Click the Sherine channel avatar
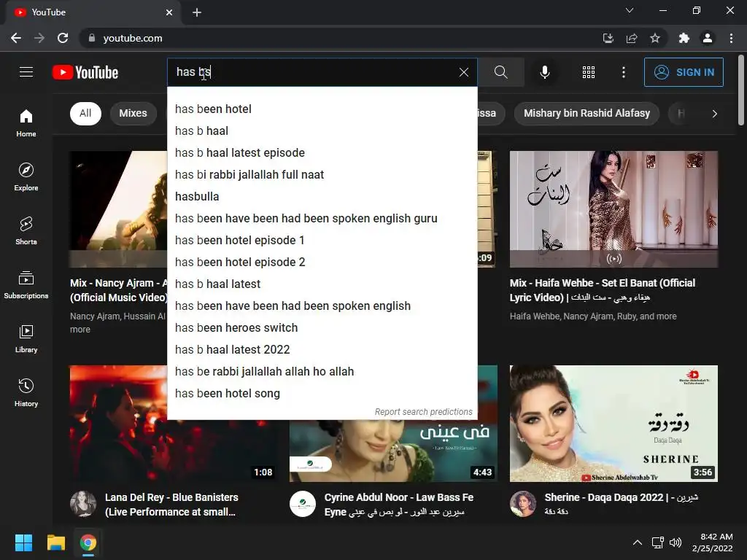Image resolution: width=747 pixels, height=560 pixels. tap(522, 504)
